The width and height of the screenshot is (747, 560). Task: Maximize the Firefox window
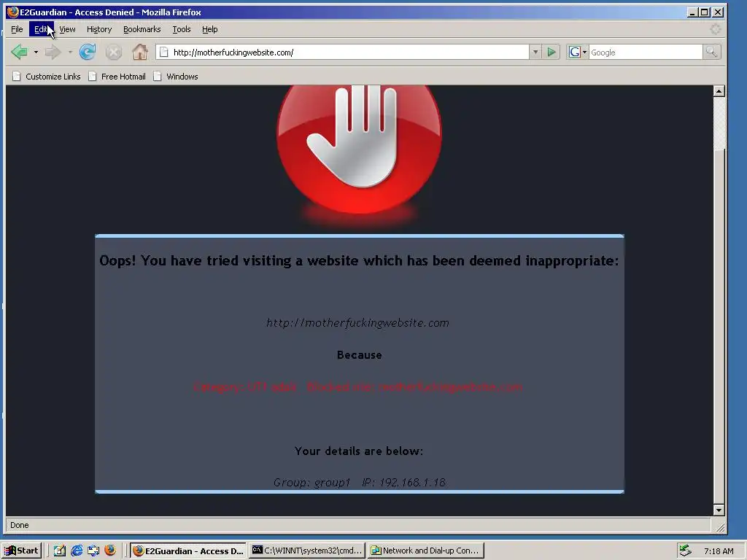click(x=705, y=12)
